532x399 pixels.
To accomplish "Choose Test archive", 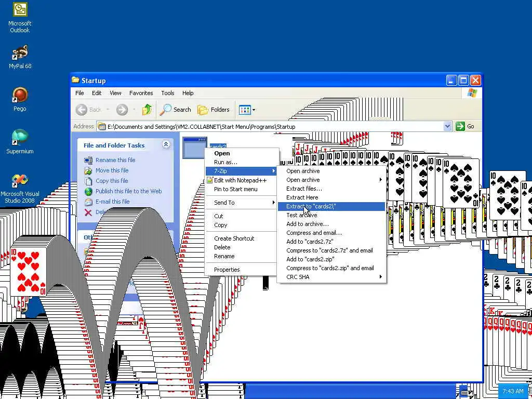I will [331, 215].
